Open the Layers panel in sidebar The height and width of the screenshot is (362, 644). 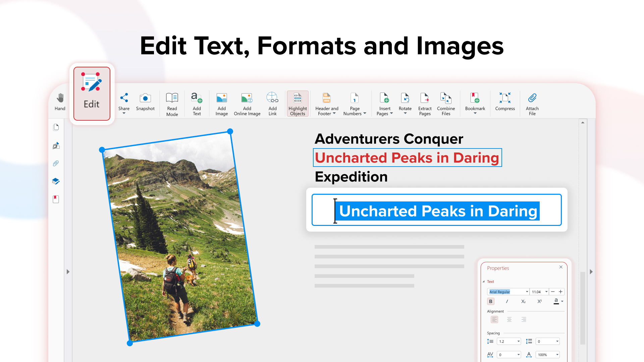(x=56, y=181)
